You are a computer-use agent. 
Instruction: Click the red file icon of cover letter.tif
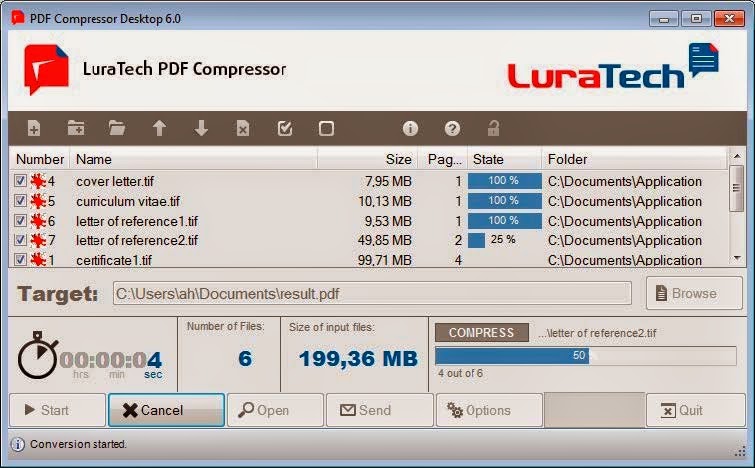pos(38,181)
